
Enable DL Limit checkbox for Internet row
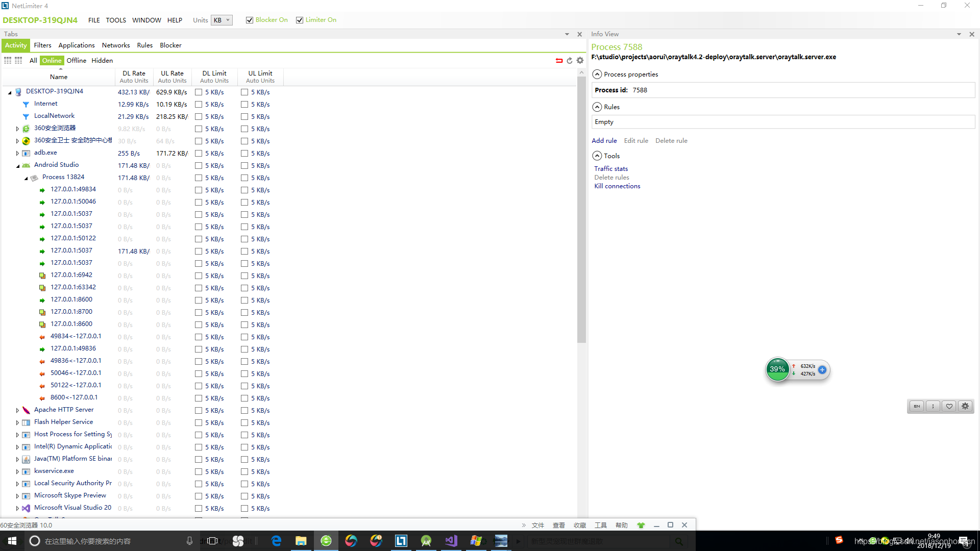point(199,105)
